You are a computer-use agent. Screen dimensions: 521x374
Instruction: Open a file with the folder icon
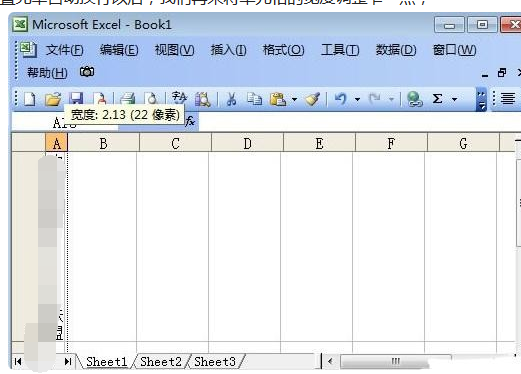[x=53, y=99]
